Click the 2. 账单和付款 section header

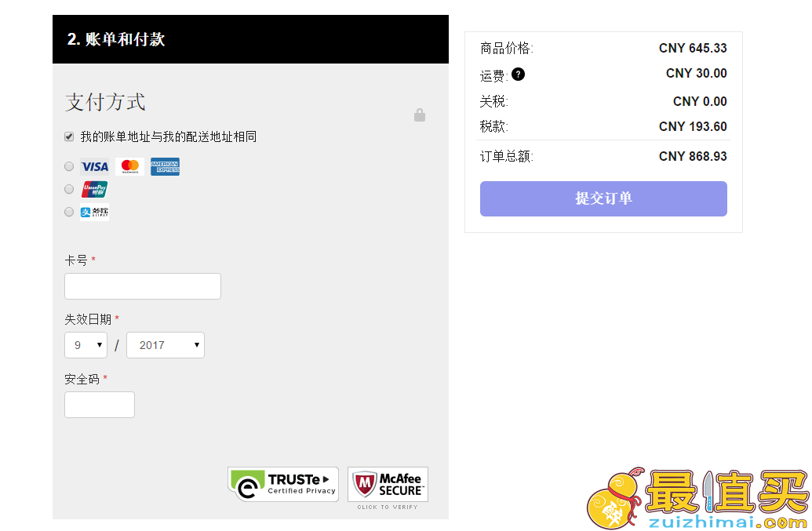[250, 39]
